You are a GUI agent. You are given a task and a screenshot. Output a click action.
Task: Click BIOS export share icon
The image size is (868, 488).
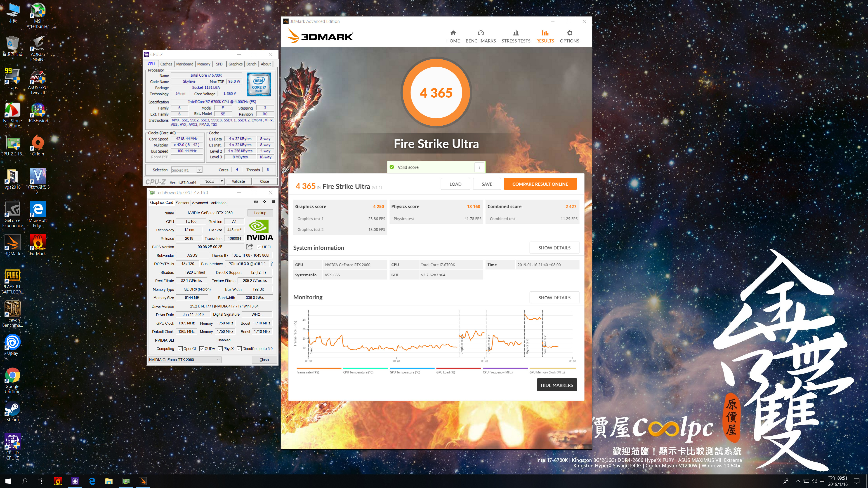(249, 246)
